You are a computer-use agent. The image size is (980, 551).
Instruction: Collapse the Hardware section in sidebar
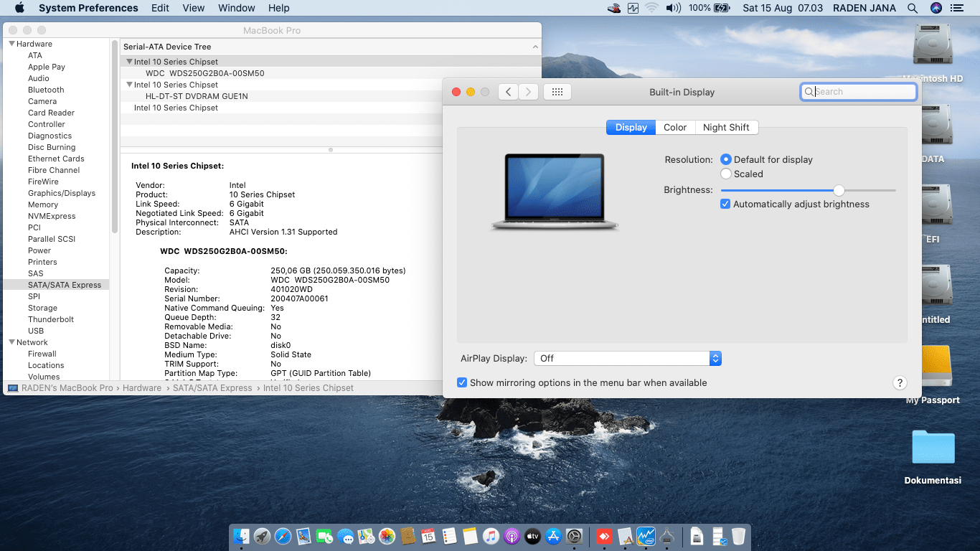11,44
